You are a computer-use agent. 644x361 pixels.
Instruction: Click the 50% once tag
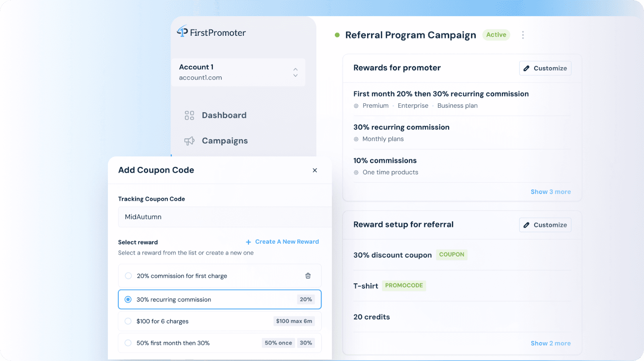[x=278, y=343]
